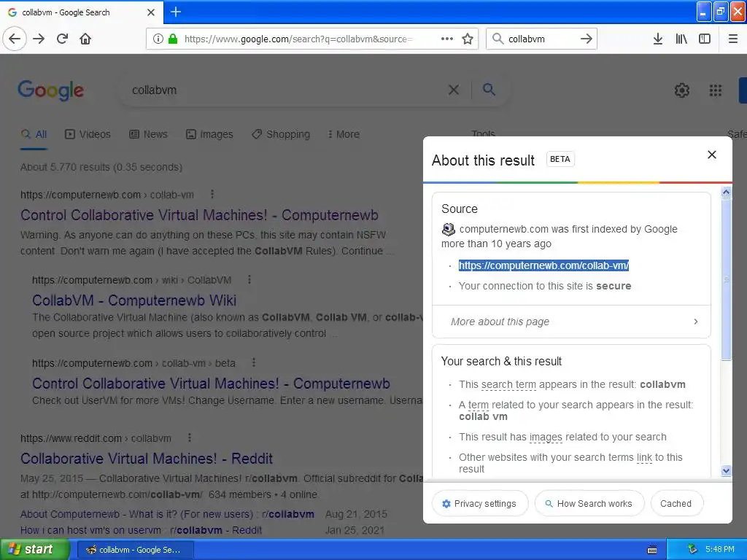Bookmark this page with the star

468,39
